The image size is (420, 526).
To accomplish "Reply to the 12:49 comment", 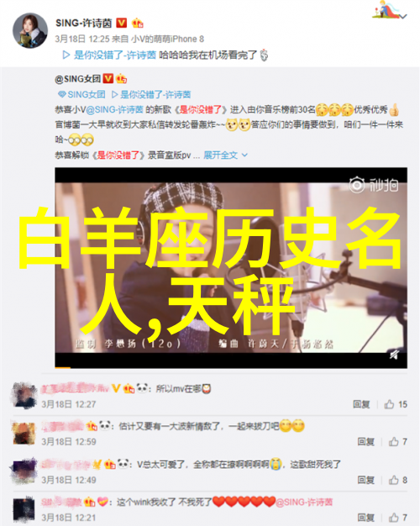I will pos(365,480).
